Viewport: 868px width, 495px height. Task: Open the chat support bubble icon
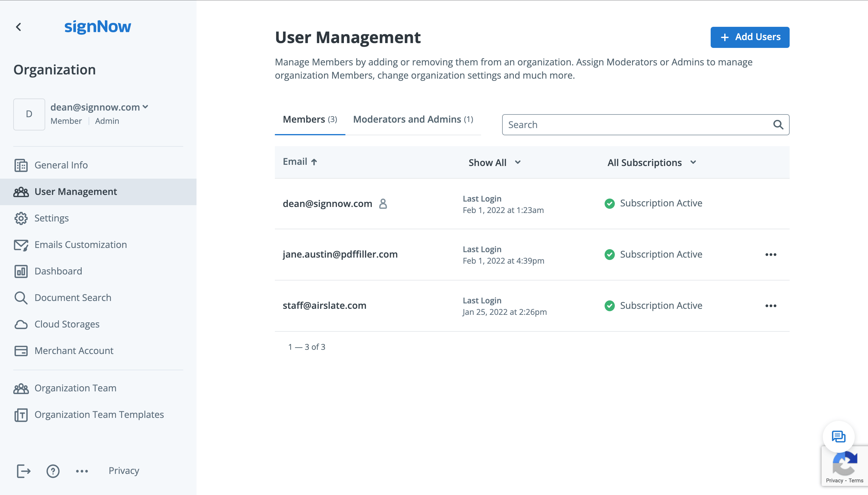[x=838, y=436]
